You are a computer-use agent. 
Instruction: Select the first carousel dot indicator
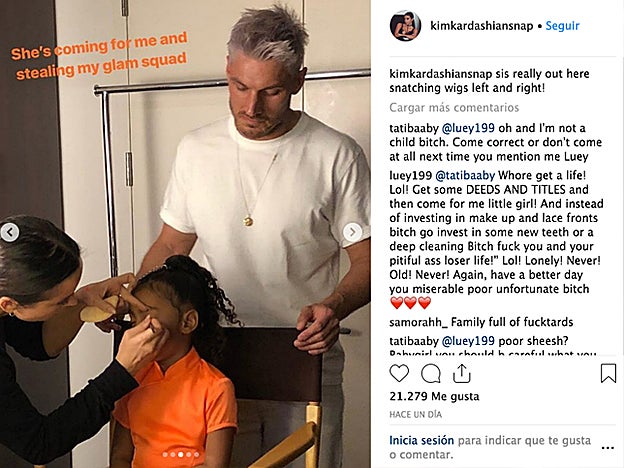pos(165,454)
